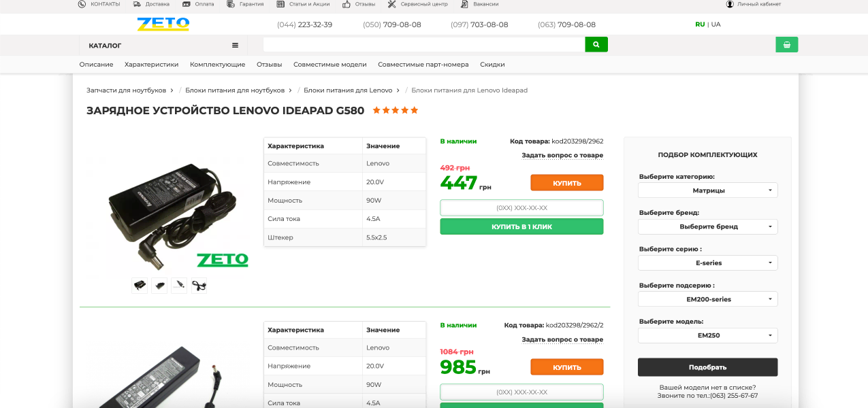
Task: Open the Выберите бренд dropdown
Action: click(x=707, y=226)
